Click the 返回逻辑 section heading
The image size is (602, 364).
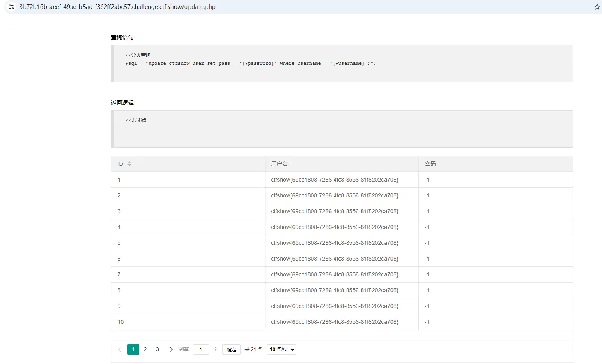pyautogui.click(x=122, y=103)
